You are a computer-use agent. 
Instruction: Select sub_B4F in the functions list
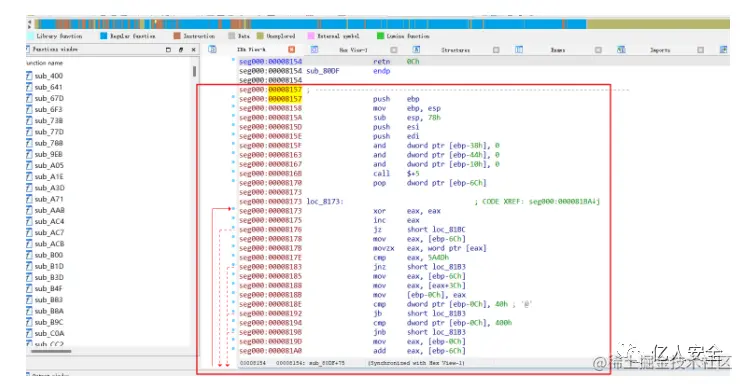tap(49, 288)
